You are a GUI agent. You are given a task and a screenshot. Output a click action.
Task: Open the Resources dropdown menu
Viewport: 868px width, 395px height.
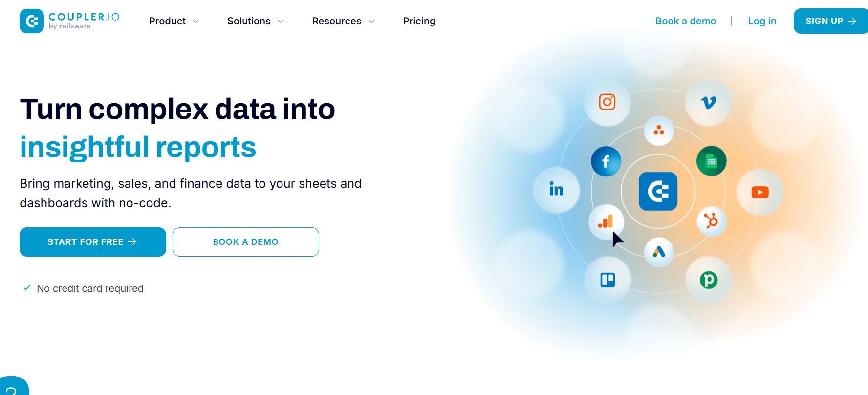click(343, 21)
